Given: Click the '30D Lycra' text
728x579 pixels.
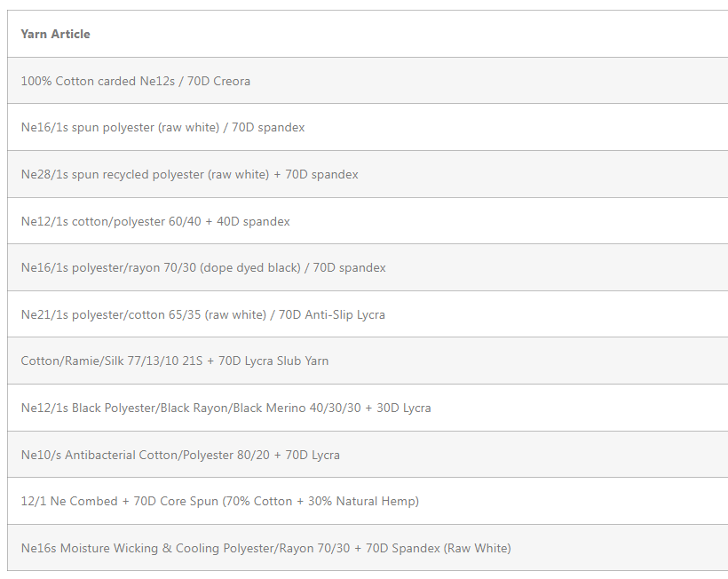Looking at the screenshot, I should point(403,408).
